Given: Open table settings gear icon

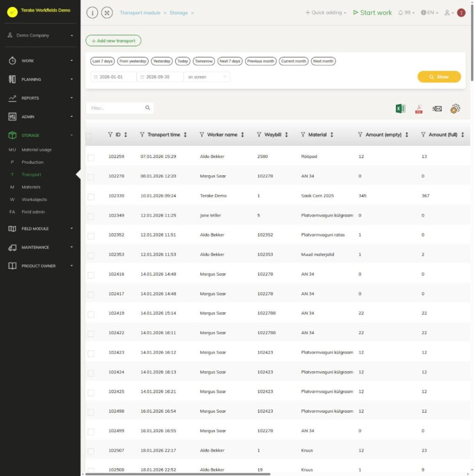Looking at the screenshot, I should point(455,108).
